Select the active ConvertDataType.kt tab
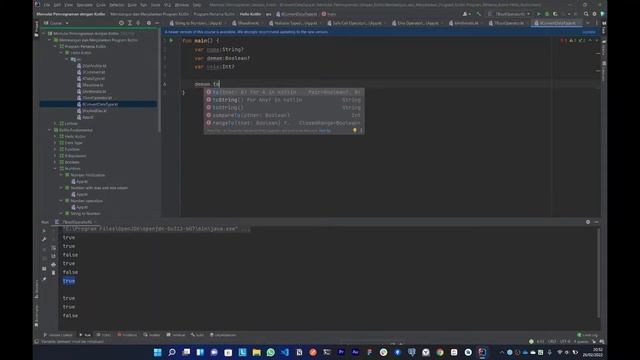 (556, 23)
